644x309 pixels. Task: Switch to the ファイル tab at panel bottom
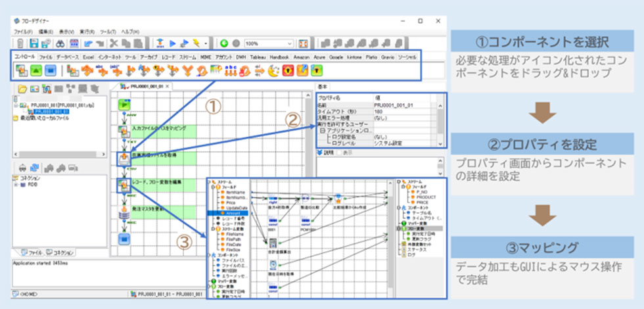(32, 252)
